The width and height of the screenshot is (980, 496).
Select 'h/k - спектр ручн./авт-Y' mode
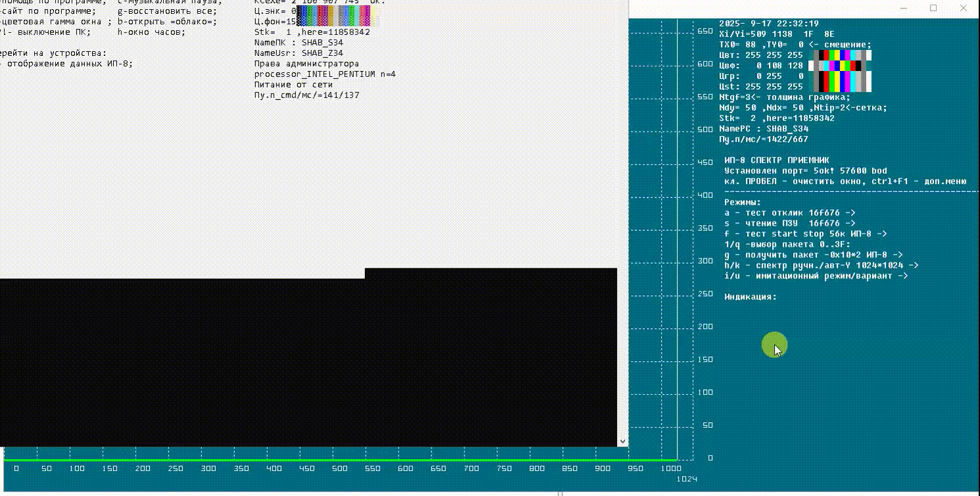click(x=821, y=266)
